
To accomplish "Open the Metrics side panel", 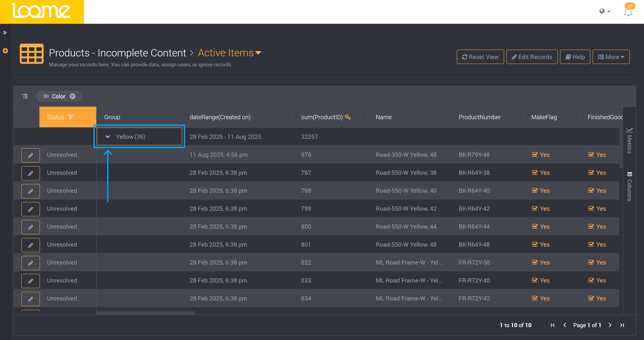I will pos(629,141).
